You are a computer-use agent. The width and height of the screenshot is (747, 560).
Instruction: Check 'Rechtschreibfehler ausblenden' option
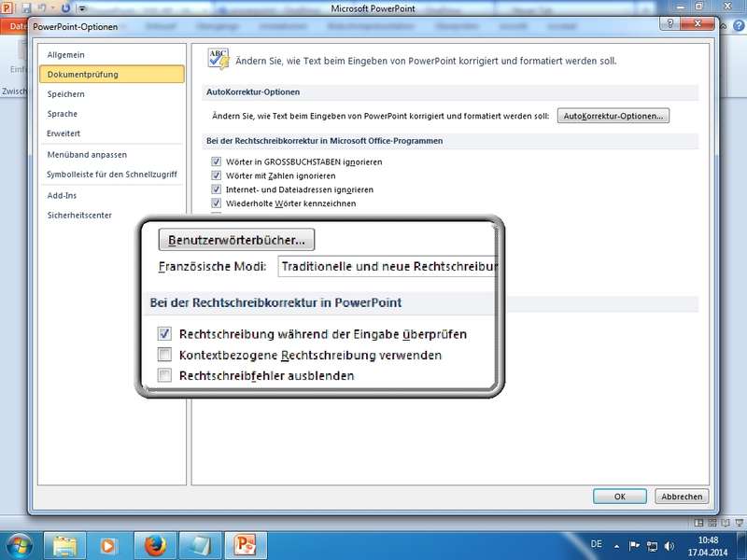click(x=165, y=375)
